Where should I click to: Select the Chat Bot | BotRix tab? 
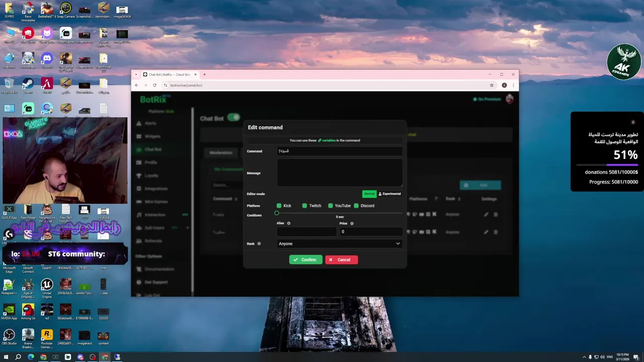click(x=170, y=74)
